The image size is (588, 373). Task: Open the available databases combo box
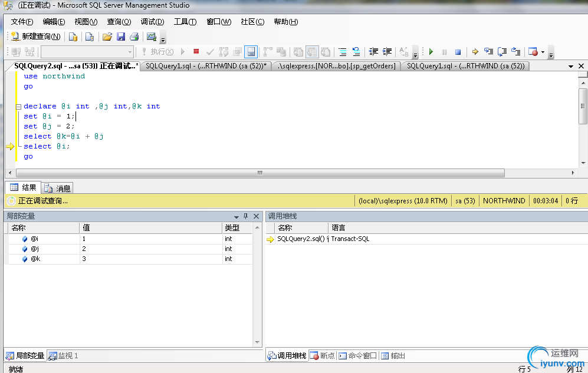click(x=87, y=52)
